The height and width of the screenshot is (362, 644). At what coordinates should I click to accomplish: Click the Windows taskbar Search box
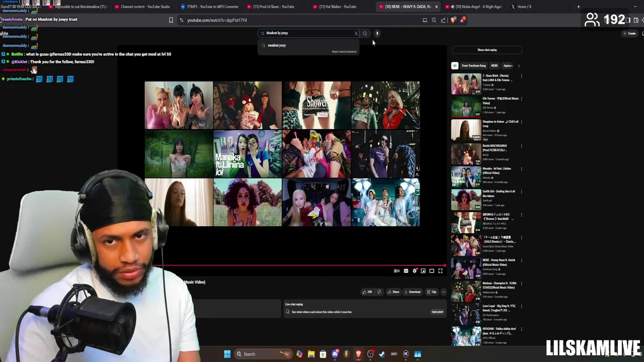tap(263, 354)
